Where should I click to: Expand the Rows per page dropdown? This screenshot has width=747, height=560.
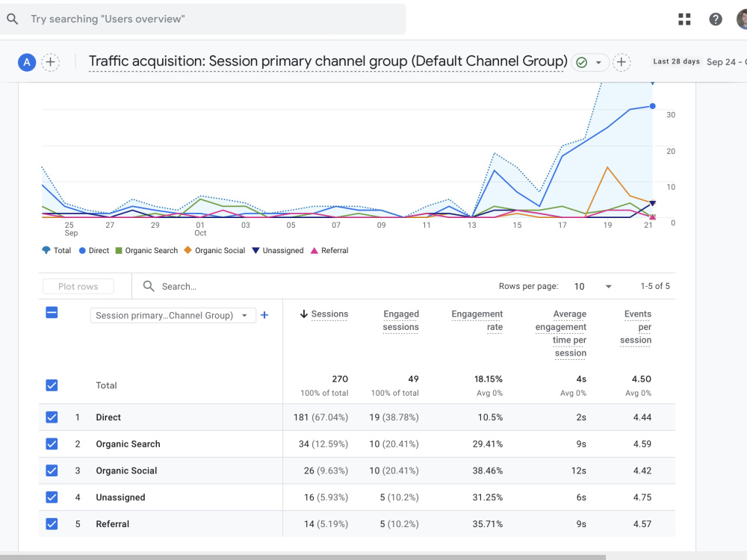(592, 286)
